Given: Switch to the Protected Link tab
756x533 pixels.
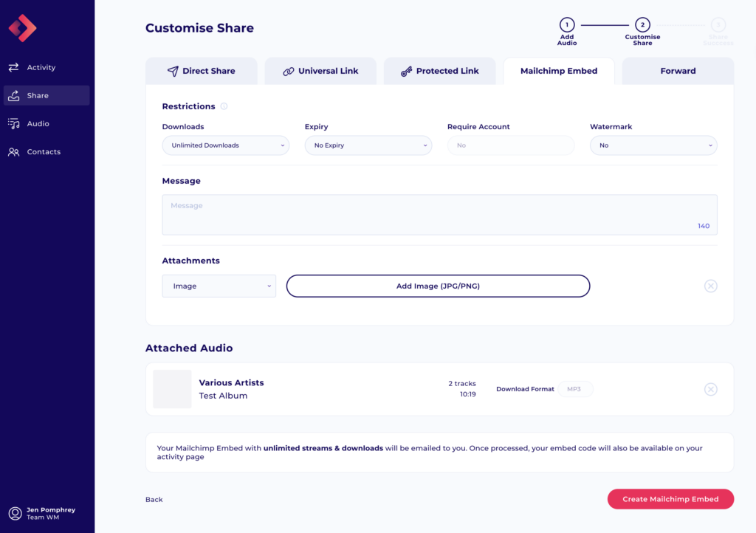Looking at the screenshot, I should point(439,70).
